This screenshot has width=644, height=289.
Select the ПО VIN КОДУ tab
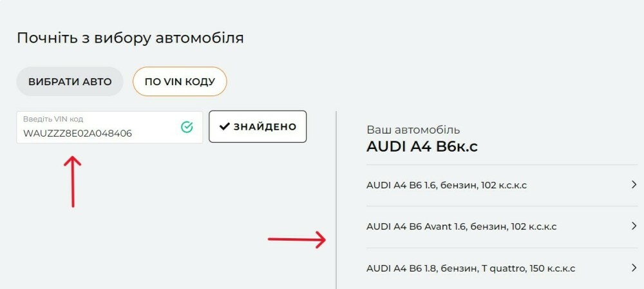point(180,81)
